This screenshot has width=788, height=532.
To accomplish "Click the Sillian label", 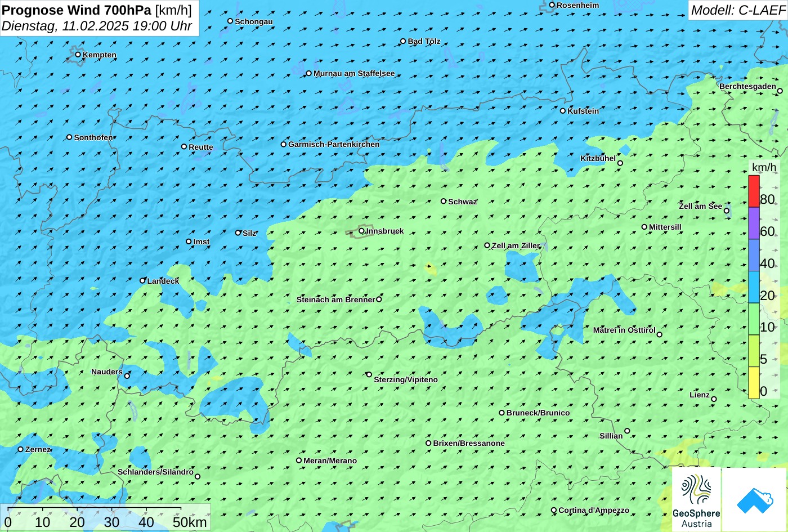I will click(x=611, y=436).
